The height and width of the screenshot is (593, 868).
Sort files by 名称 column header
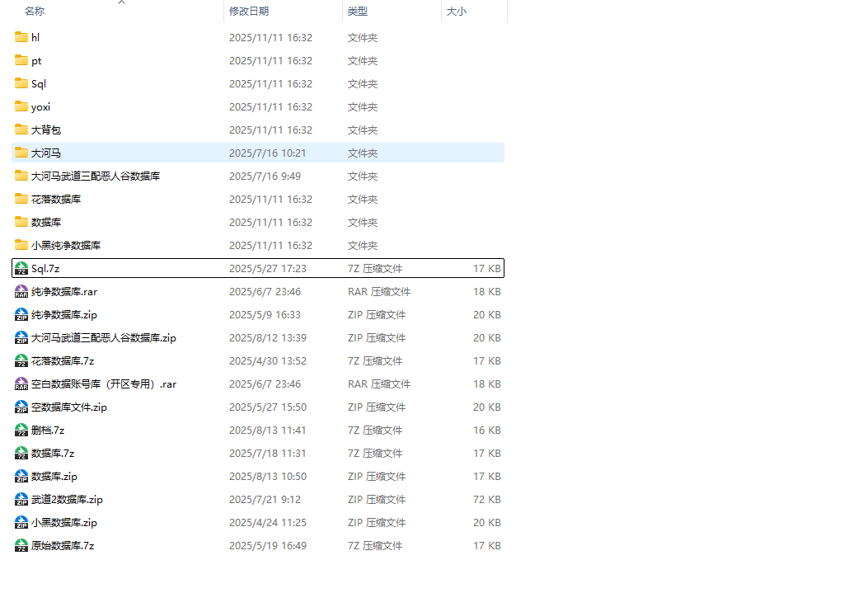point(35,12)
